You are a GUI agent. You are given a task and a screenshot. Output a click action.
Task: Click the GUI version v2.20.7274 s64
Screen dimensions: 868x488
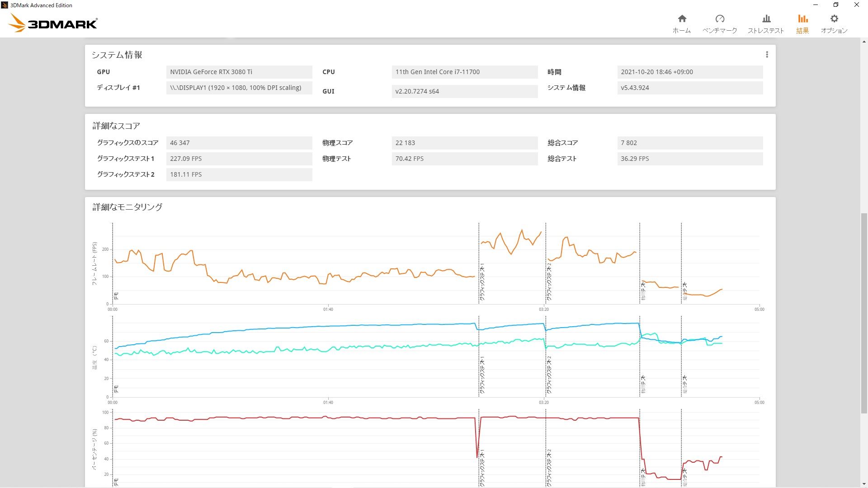point(465,91)
